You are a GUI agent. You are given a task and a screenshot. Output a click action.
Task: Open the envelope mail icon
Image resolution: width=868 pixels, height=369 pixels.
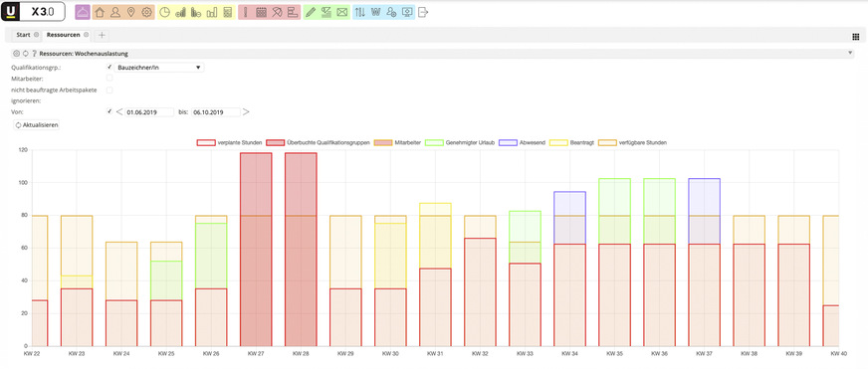coord(342,12)
